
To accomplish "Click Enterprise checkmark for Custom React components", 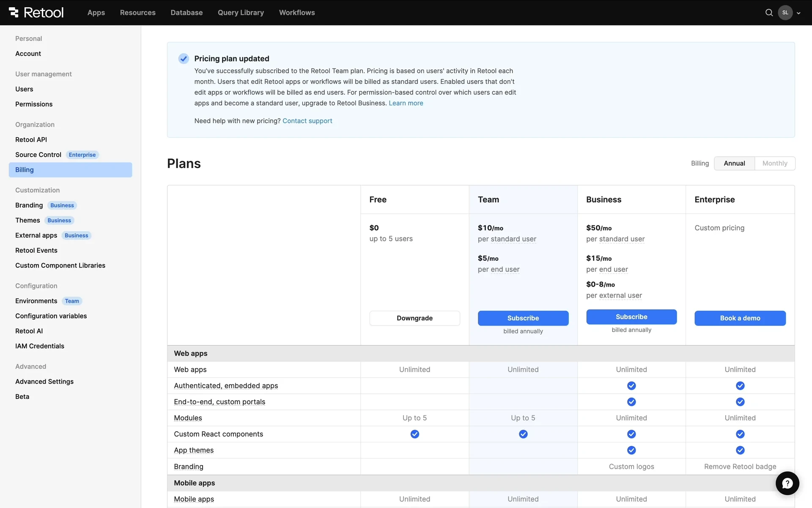I will [x=740, y=434].
